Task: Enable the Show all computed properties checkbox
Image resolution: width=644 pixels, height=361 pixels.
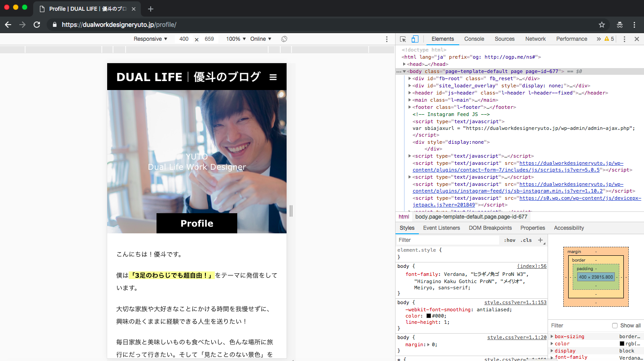Action: [615, 326]
